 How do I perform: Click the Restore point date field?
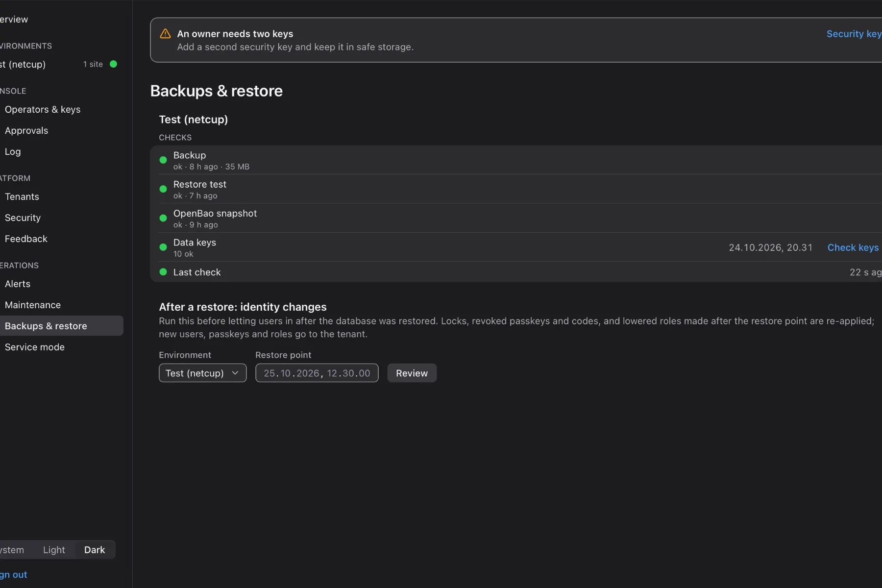coord(317,373)
